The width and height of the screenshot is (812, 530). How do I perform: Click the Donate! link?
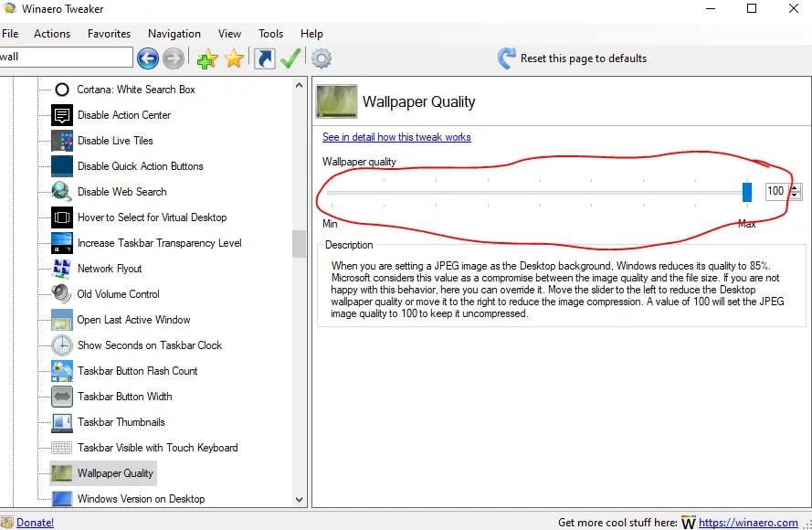tap(36, 522)
